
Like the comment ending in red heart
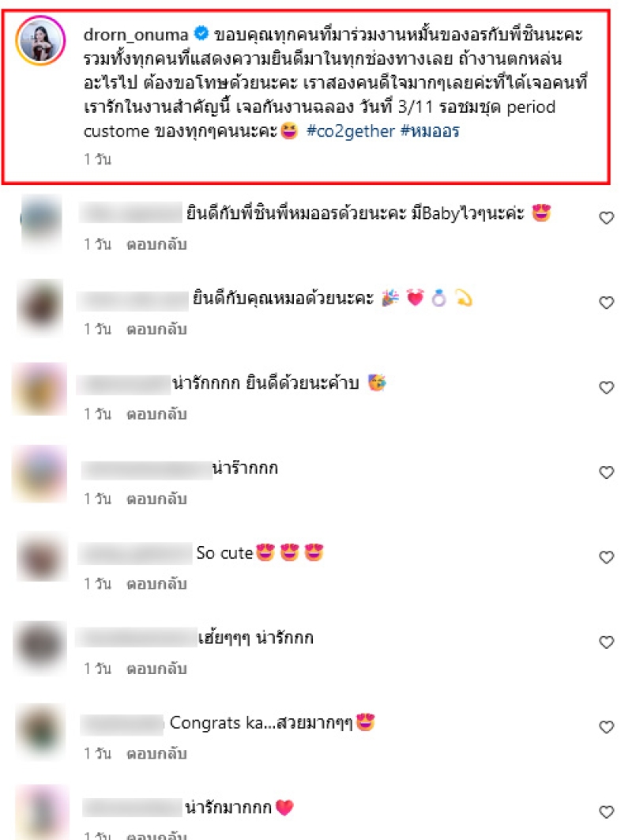[606, 812]
